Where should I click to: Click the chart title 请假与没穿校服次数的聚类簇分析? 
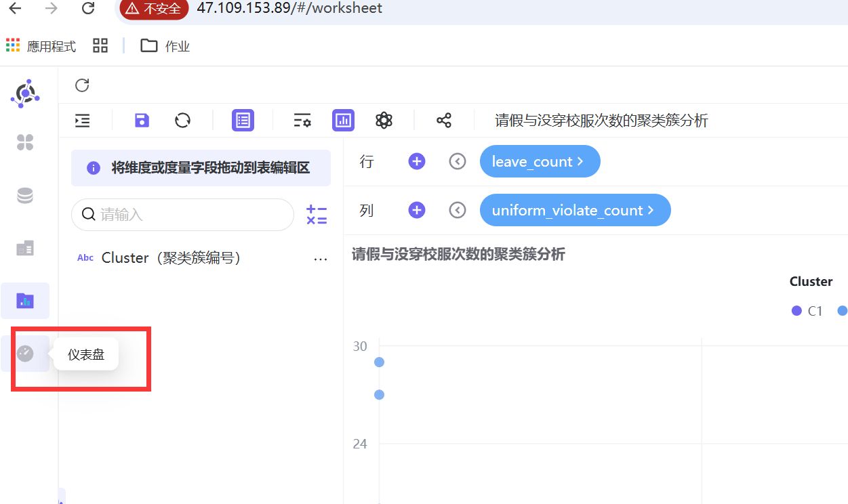458,255
